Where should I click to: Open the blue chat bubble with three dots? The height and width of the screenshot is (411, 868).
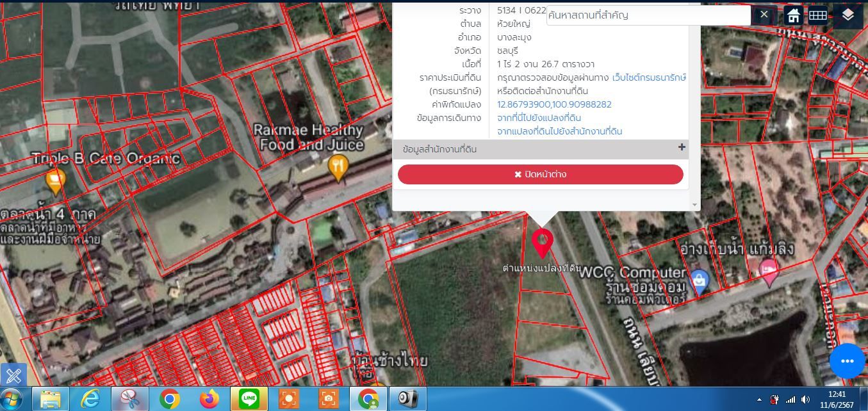point(848,361)
